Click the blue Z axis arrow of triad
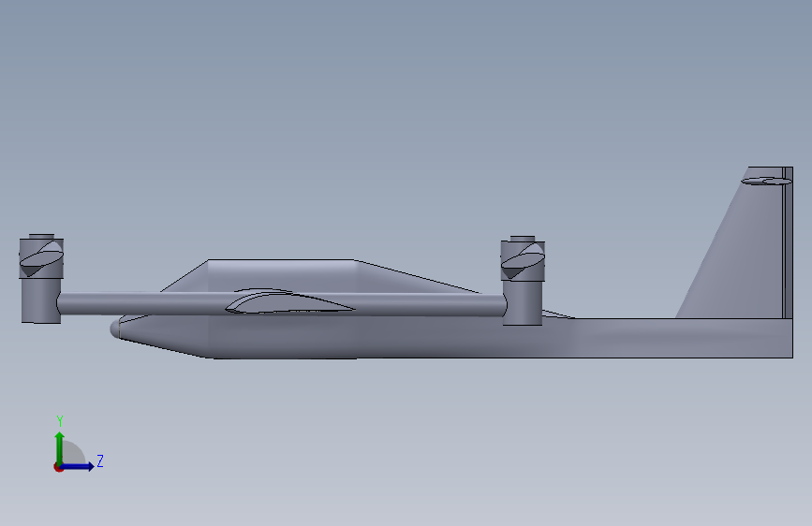Image resolution: width=812 pixels, height=526 pixels. point(78,466)
